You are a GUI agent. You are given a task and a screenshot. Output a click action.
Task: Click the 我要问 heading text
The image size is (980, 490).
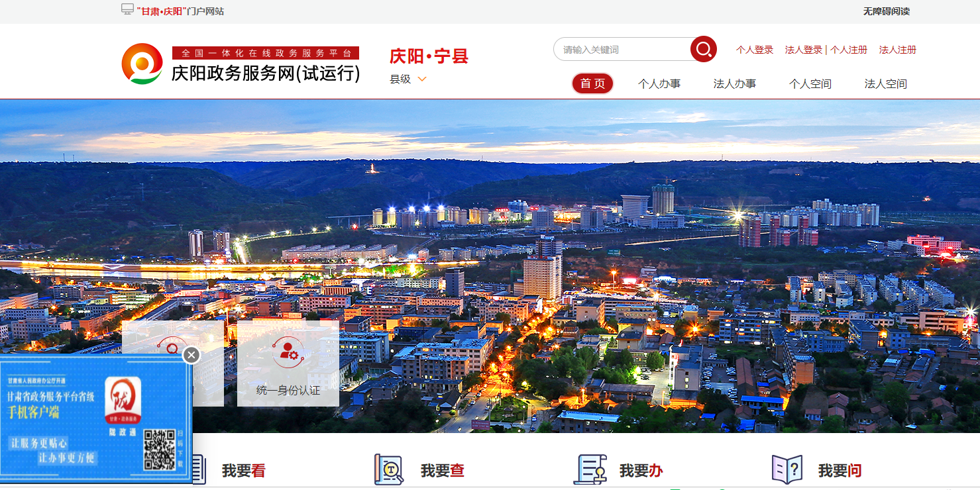[x=840, y=471]
